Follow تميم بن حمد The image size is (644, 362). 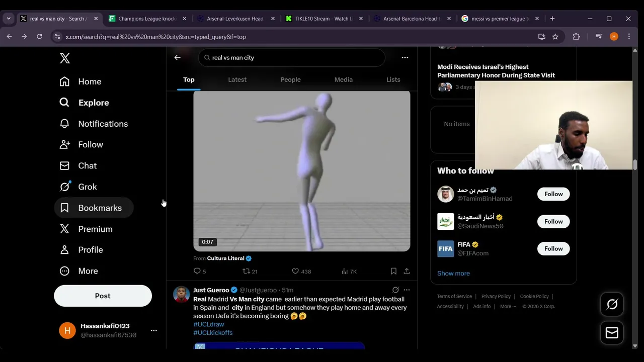click(553, 194)
